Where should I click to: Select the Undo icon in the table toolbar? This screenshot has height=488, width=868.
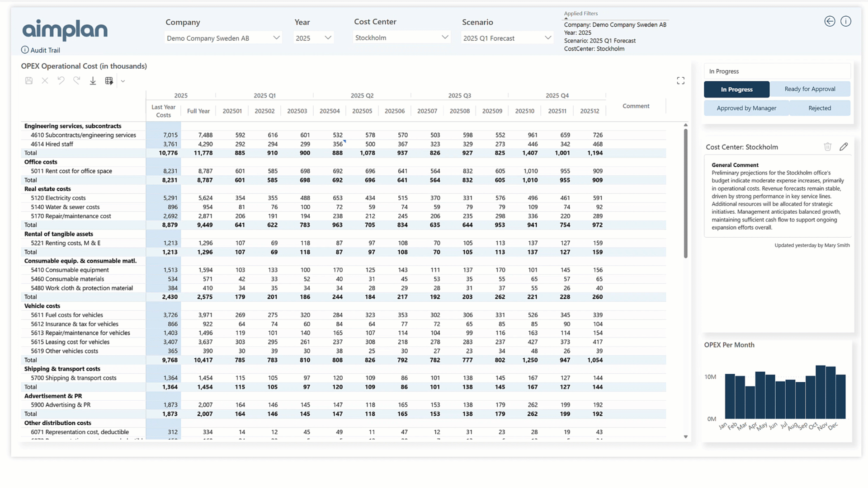[61, 80]
